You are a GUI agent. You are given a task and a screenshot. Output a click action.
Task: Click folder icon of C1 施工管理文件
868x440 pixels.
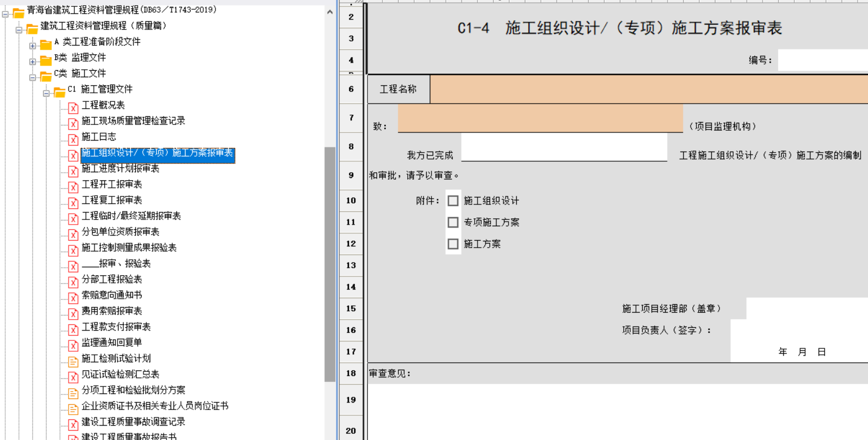pos(60,92)
